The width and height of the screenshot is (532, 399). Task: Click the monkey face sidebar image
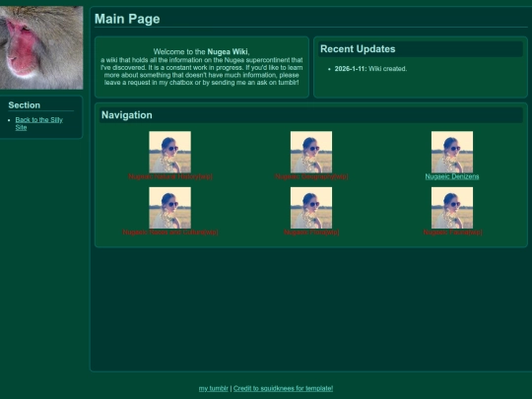41,48
